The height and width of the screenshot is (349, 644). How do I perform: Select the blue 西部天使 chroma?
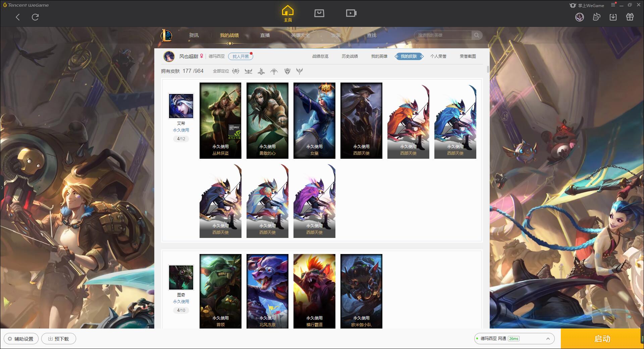coord(455,121)
